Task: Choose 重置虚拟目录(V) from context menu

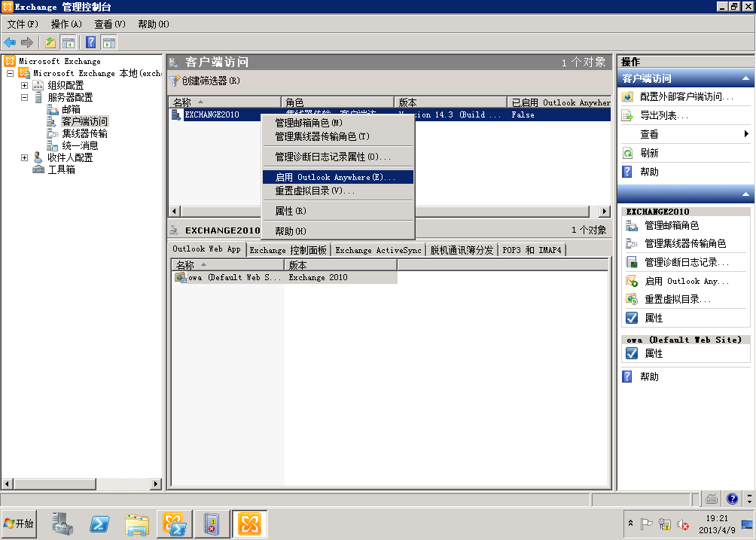Action: coord(338,191)
